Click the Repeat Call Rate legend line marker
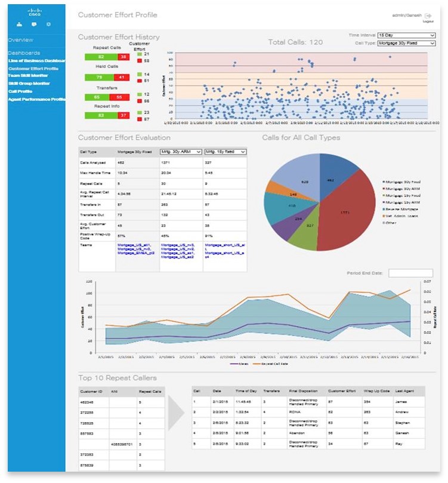Screen dimensions: 448x483 [257, 363]
